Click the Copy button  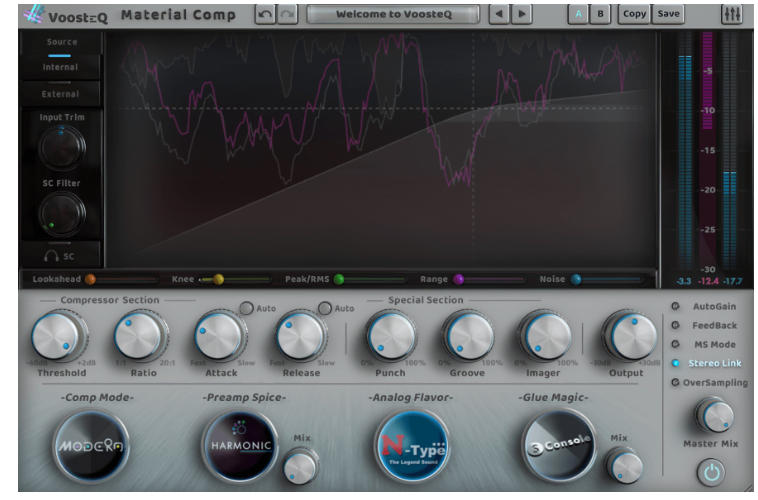click(634, 14)
